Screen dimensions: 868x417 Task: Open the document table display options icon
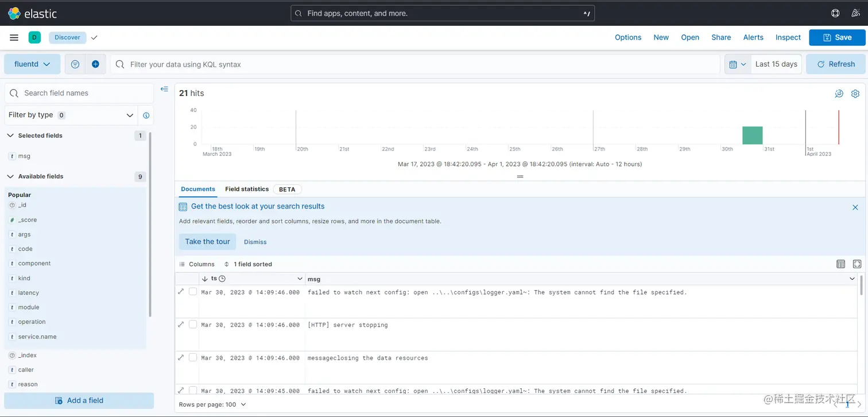tap(841, 264)
